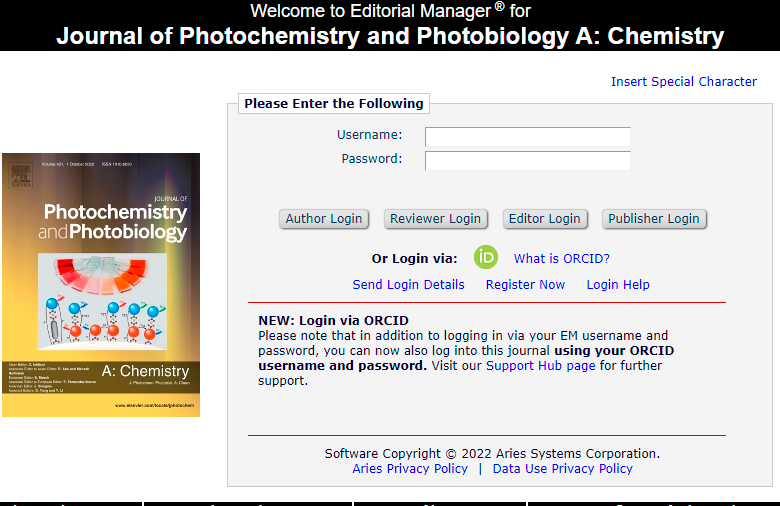
Task: Open the What is ORCID? link
Action: pyautogui.click(x=561, y=258)
